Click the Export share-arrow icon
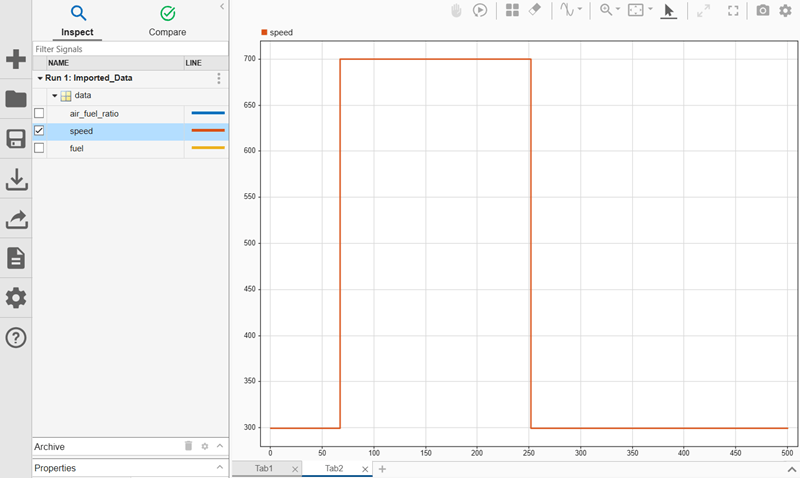The height and width of the screenshot is (478, 800). tap(16, 219)
